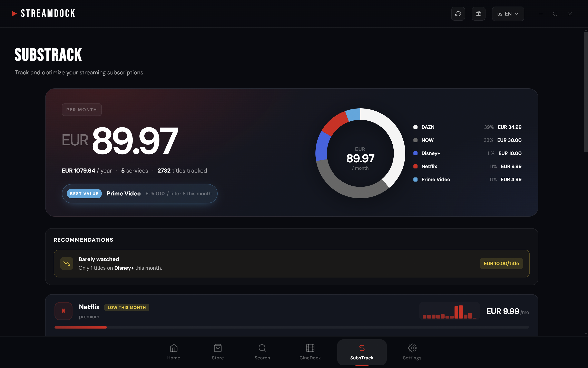The image size is (588, 368).
Task: Open the Settings tab
Action: [412, 352]
